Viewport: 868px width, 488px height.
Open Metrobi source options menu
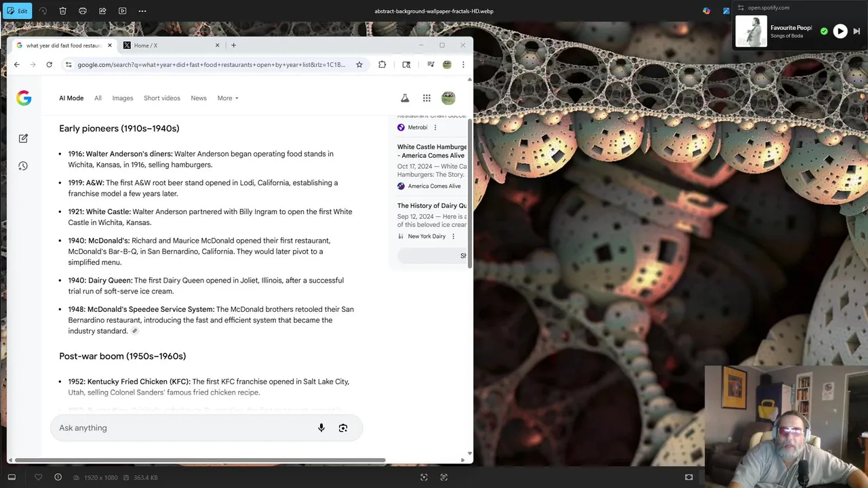pos(435,127)
